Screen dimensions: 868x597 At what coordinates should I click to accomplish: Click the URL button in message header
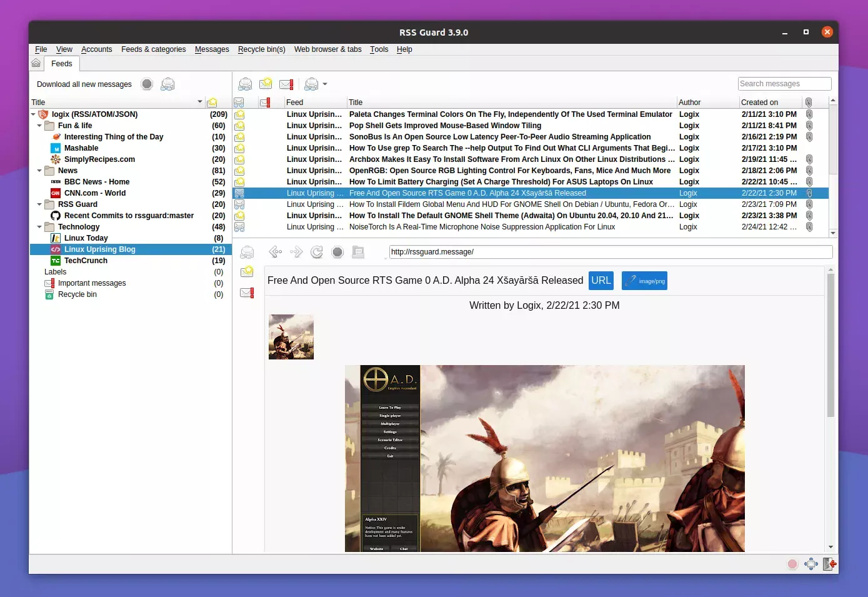point(601,280)
